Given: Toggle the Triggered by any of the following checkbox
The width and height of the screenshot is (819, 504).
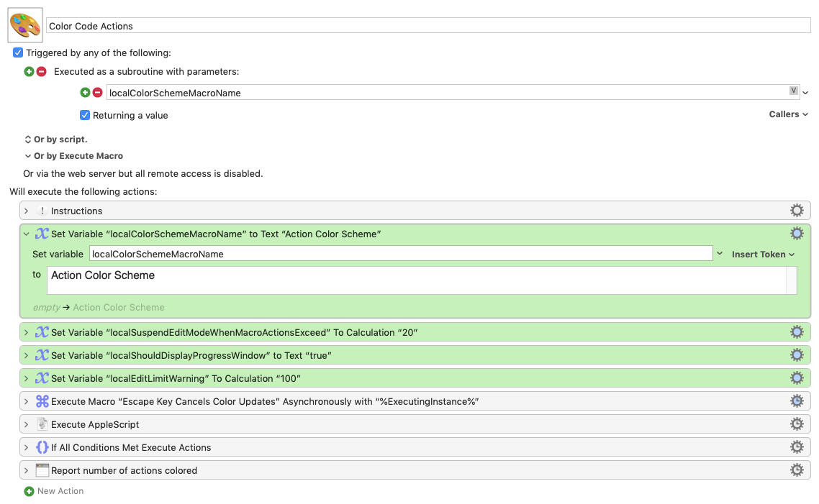Looking at the screenshot, I should [18, 52].
